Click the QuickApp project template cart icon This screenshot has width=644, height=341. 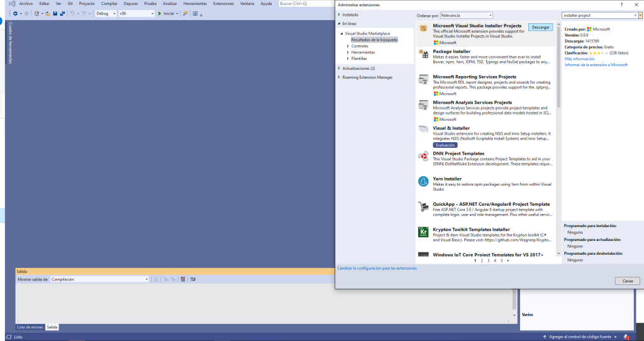pyautogui.click(x=423, y=206)
